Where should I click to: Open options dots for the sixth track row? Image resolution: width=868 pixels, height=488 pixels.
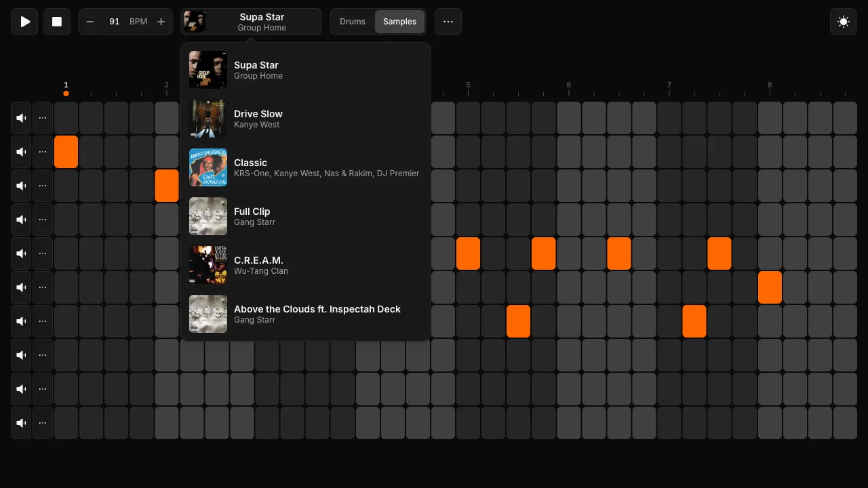[43, 287]
